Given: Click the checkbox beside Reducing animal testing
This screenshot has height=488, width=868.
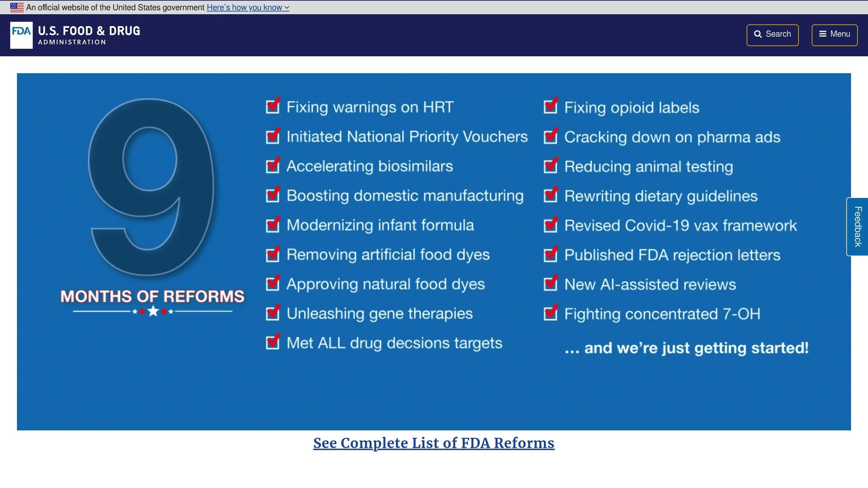Looking at the screenshot, I should coord(551,166).
